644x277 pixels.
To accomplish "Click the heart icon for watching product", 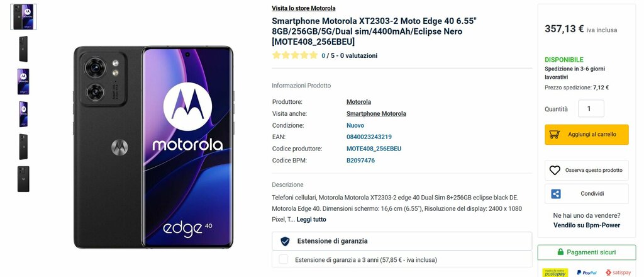I will [x=555, y=170].
